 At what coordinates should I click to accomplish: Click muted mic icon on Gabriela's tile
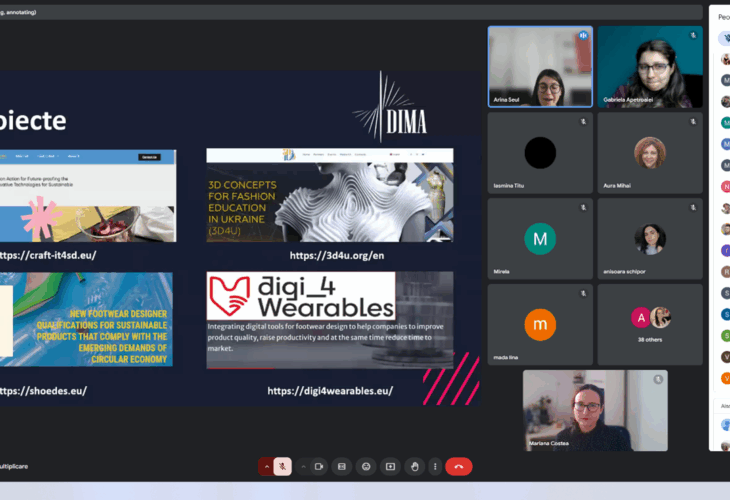[x=693, y=35]
